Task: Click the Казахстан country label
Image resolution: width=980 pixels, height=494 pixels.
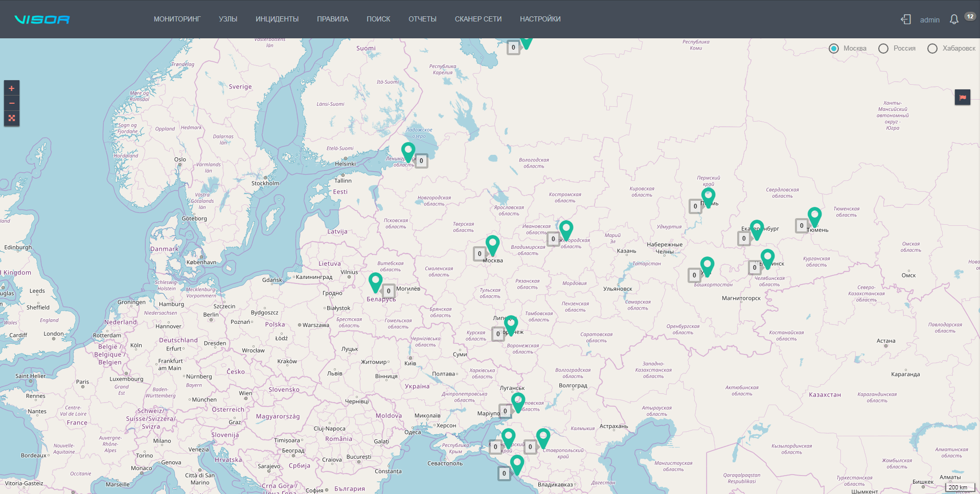Action: (825, 395)
